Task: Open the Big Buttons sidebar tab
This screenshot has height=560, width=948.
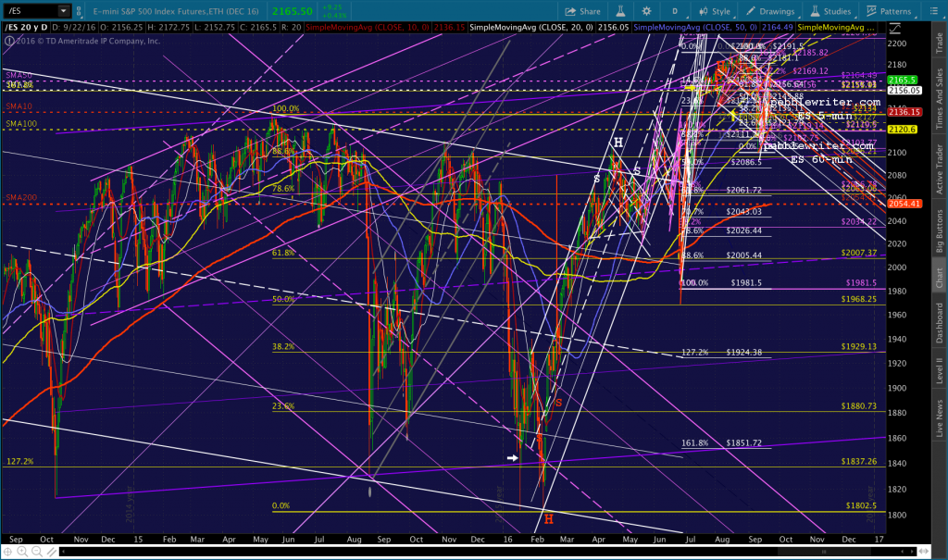Action: pos(940,230)
